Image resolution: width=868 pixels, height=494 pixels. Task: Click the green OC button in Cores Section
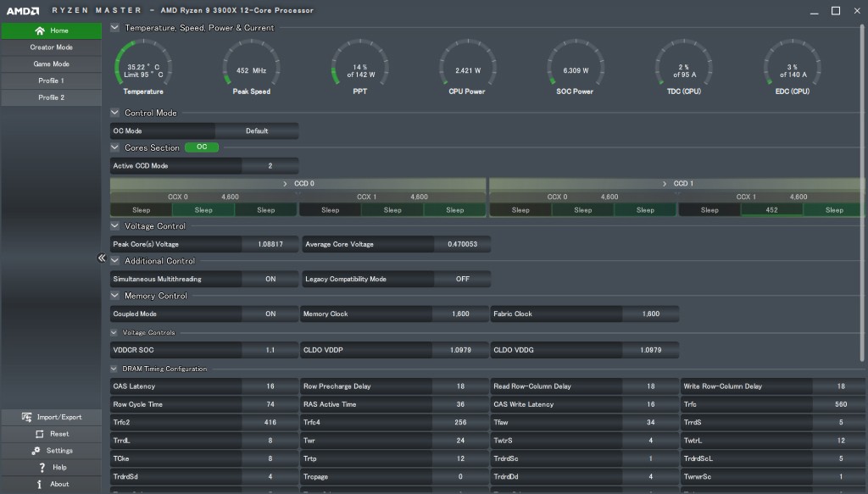(201, 147)
